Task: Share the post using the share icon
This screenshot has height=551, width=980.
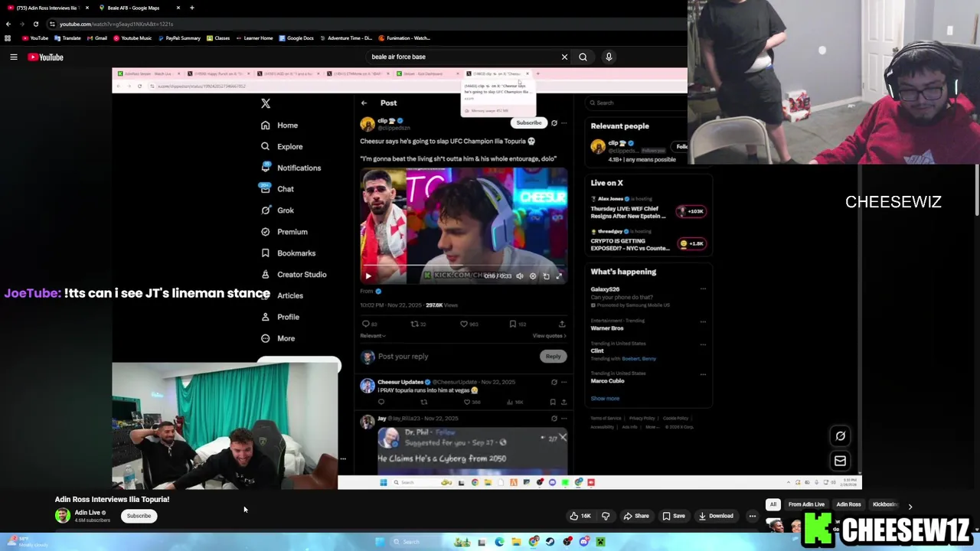Action: [562, 324]
